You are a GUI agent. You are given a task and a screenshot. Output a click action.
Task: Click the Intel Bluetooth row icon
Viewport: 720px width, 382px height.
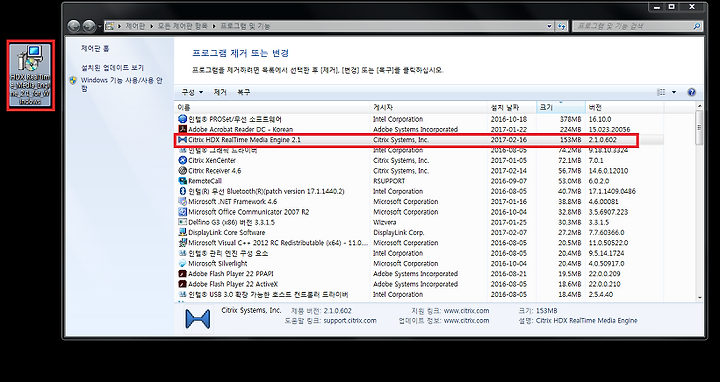[182, 191]
